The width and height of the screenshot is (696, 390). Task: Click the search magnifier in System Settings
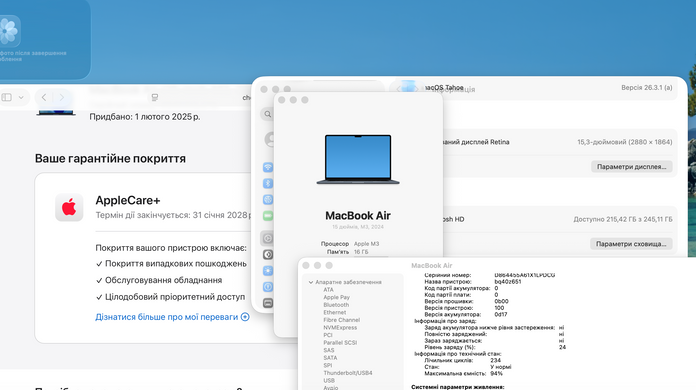tap(268, 114)
